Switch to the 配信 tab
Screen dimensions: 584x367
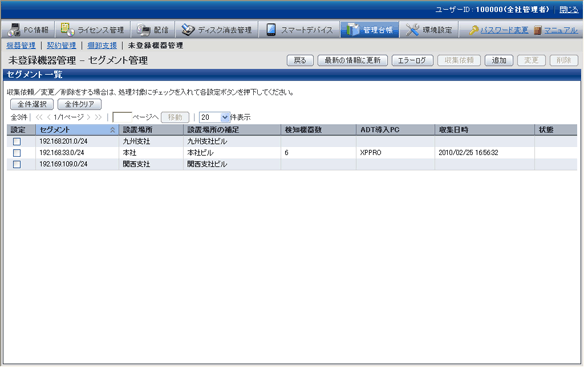tap(153, 30)
